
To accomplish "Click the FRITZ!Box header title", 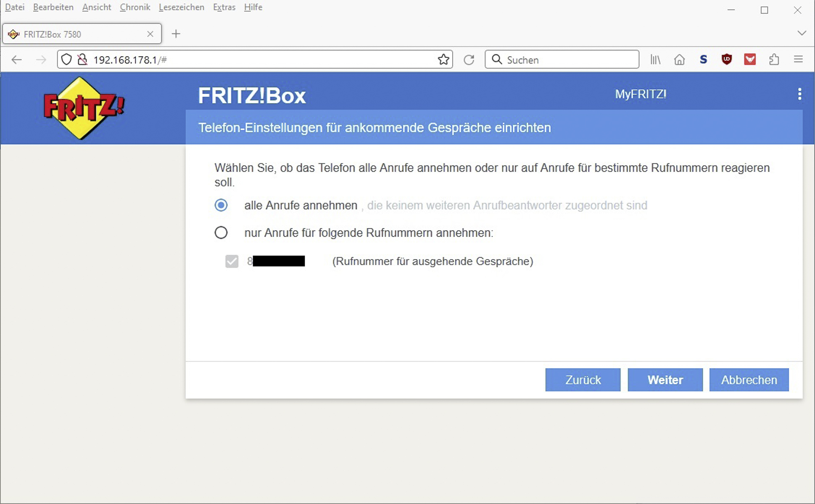I will (x=252, y=96).
